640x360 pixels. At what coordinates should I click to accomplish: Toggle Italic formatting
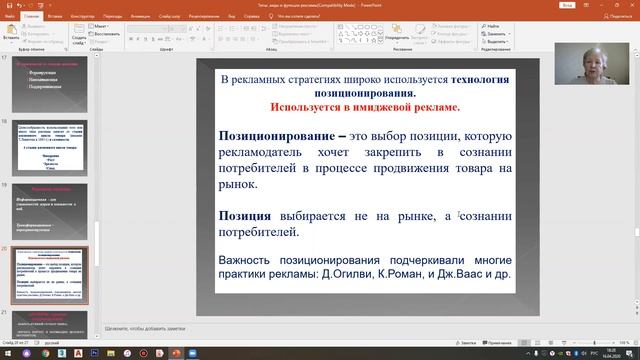coord(138,39)
